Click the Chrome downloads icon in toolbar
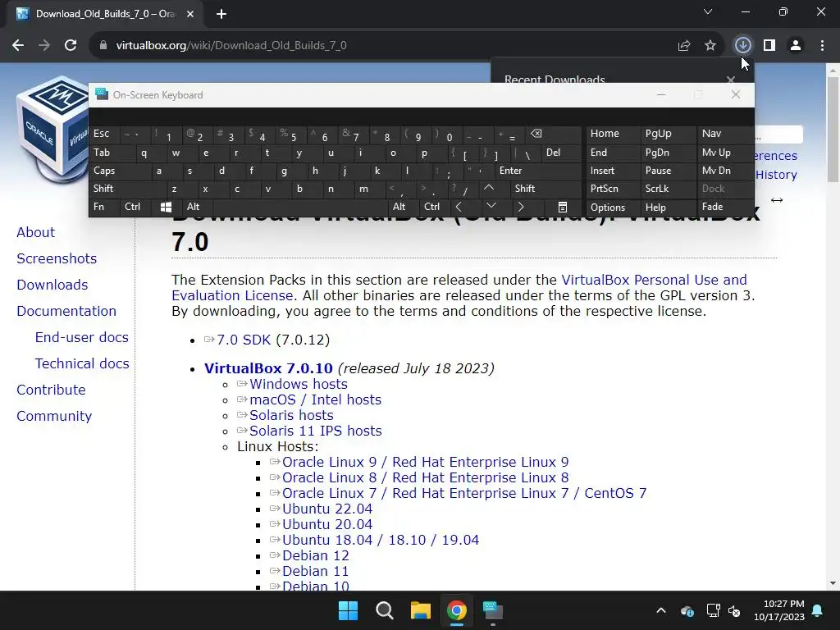Viewport: 840px width, 630px height. coord(742,45)
